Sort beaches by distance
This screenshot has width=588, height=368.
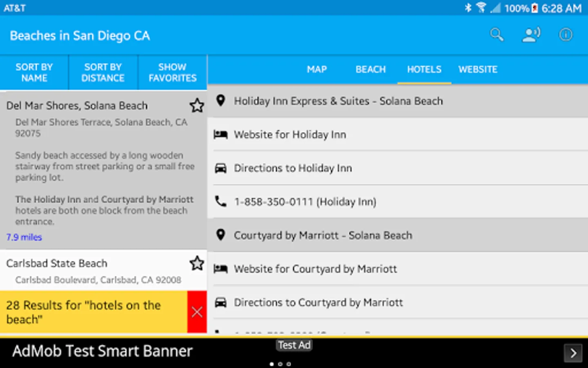point(103,72)
